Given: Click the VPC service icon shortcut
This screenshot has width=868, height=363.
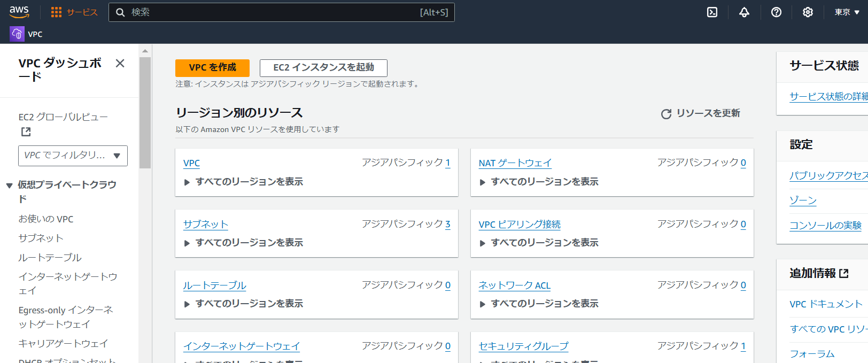Looking at the screenshot, I should [x=17, y=34].
